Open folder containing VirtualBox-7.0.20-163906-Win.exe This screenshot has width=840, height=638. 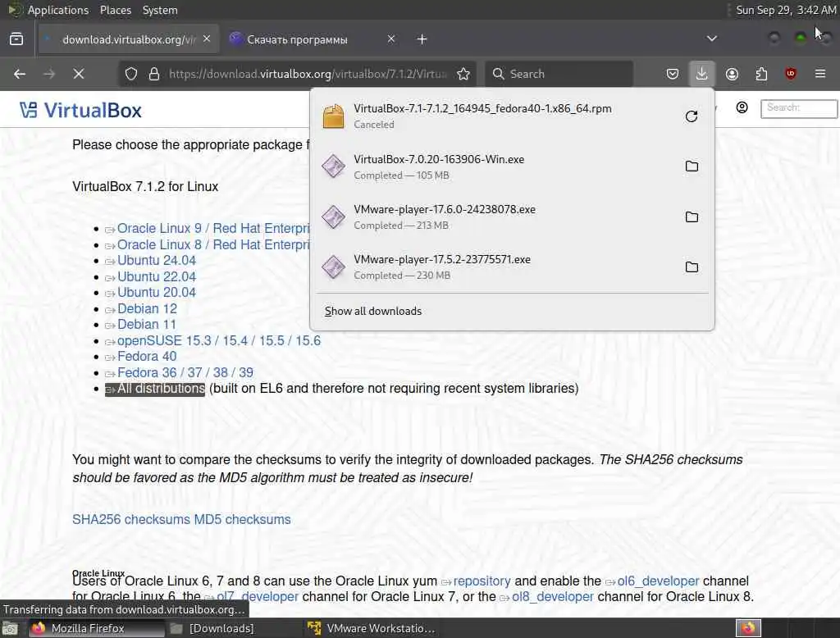click(692, 166)
